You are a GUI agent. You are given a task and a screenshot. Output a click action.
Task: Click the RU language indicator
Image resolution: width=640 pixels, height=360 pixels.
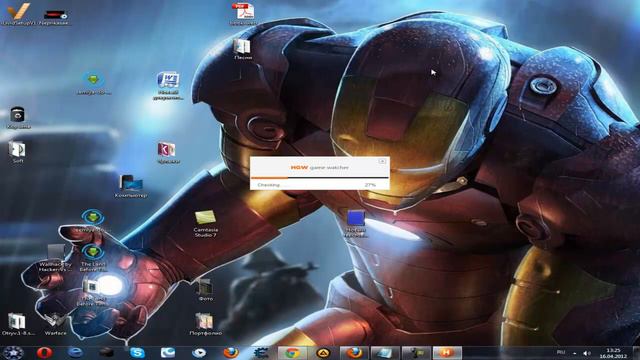pos(561,352)
